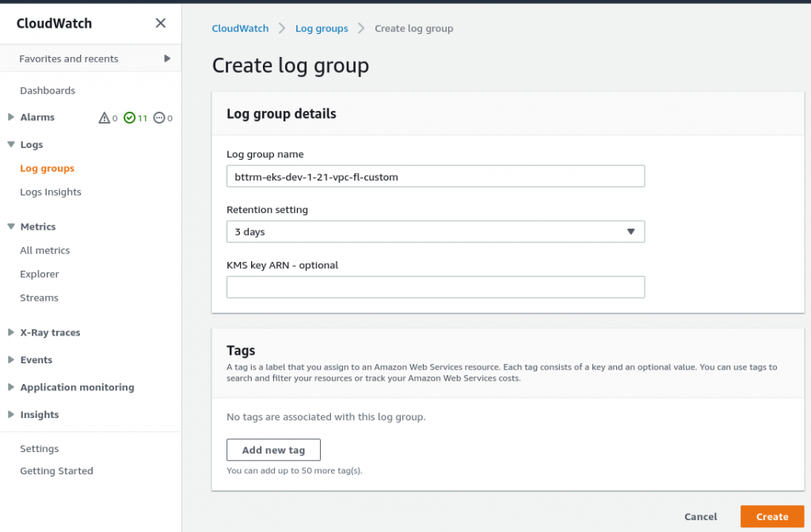Select Explorer in the sidebar
The image size is (811, 532).
(39, 274)
